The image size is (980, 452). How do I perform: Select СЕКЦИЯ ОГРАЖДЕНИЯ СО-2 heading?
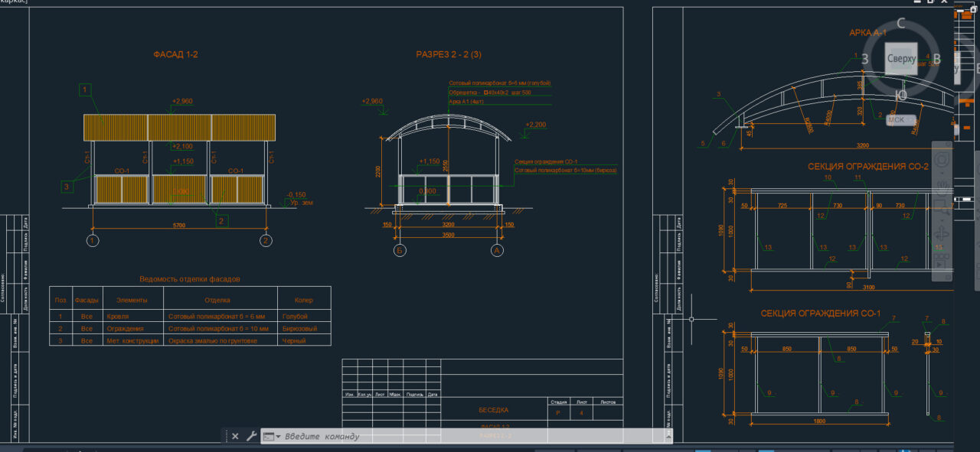pyautogui.click(x=867, y=166)
